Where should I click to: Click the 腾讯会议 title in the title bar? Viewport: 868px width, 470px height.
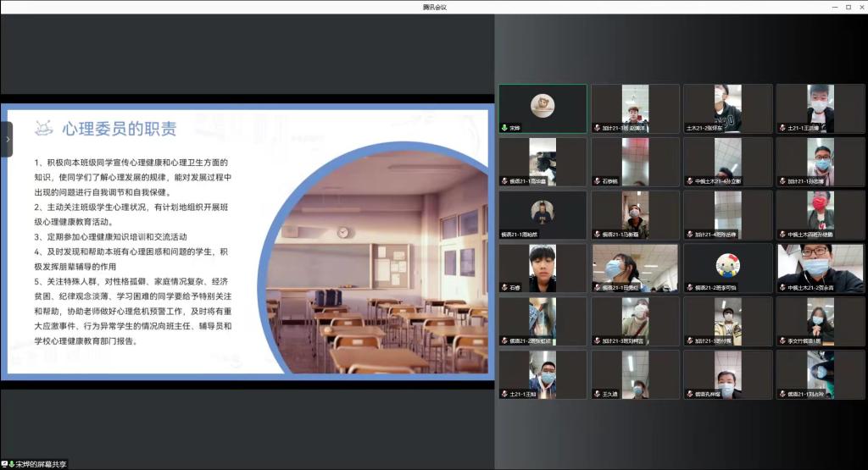click(x=434, y=7)
